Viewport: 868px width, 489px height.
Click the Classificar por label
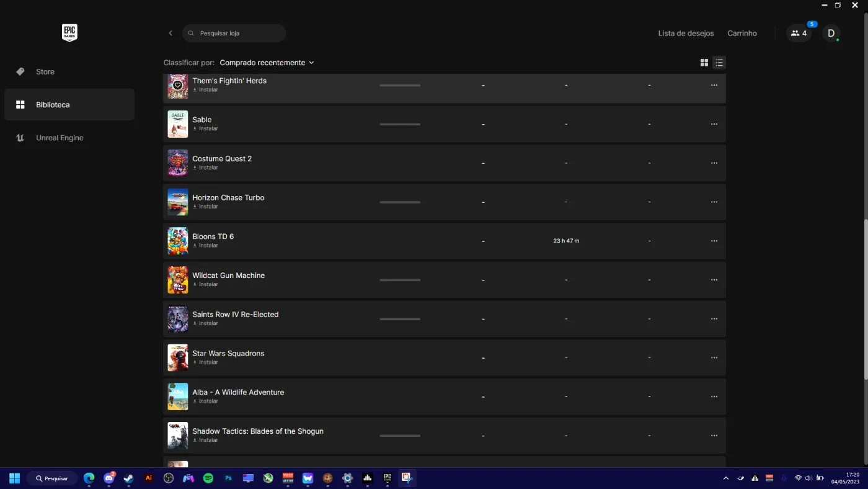coord(189,63)
